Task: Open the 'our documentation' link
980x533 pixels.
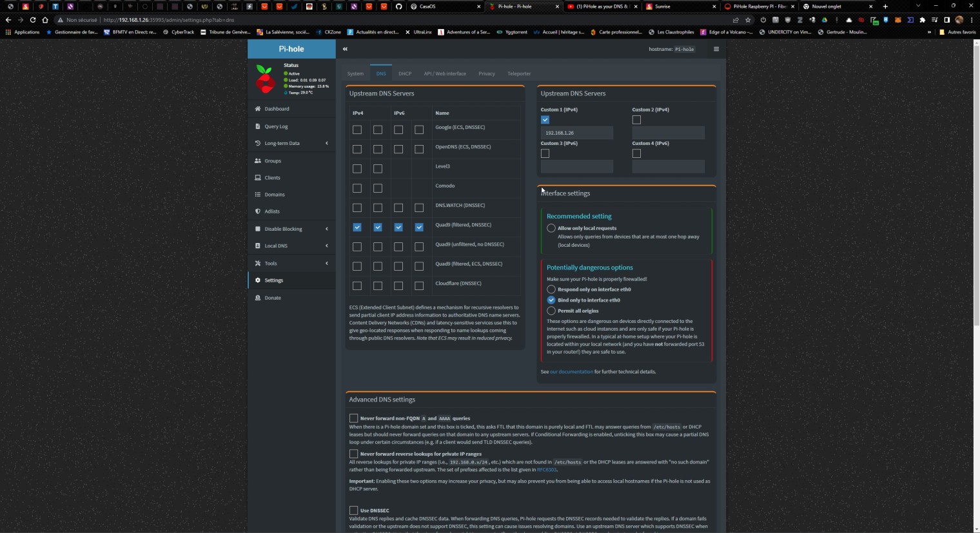Action: pyautogui.click(x=571, y=372)
